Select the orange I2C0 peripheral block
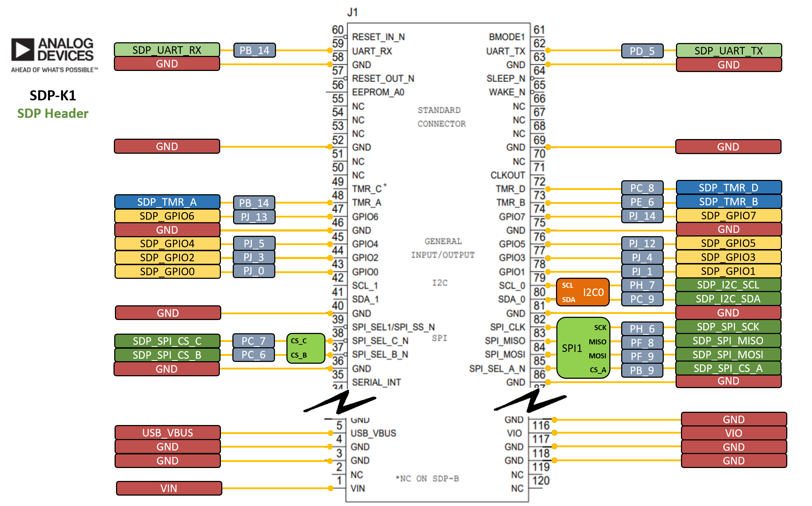This screenshot has height=506, width=812. [x=582, y=292]
